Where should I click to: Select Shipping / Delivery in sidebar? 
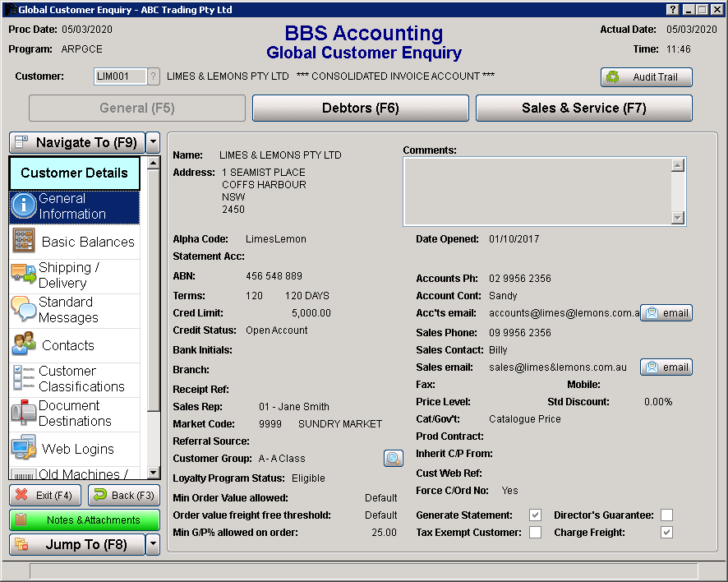pos(75,275)
